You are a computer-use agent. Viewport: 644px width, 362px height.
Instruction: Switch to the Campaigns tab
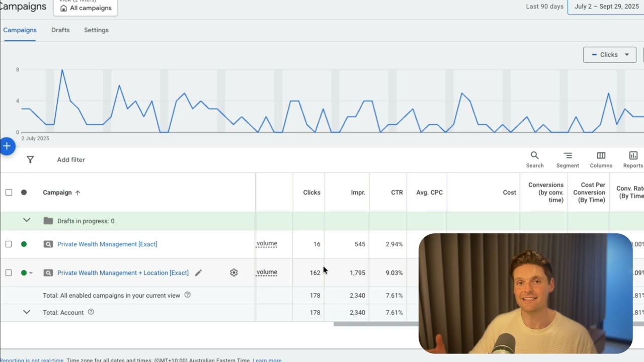(20, 30)
